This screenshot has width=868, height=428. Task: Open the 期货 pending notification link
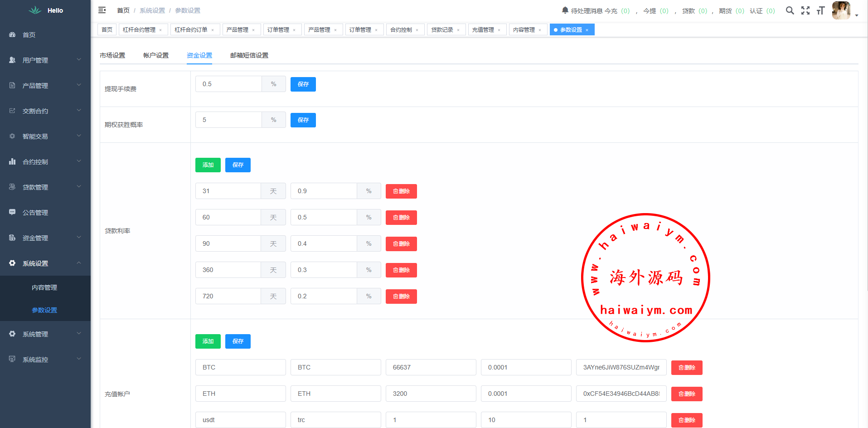732,11
